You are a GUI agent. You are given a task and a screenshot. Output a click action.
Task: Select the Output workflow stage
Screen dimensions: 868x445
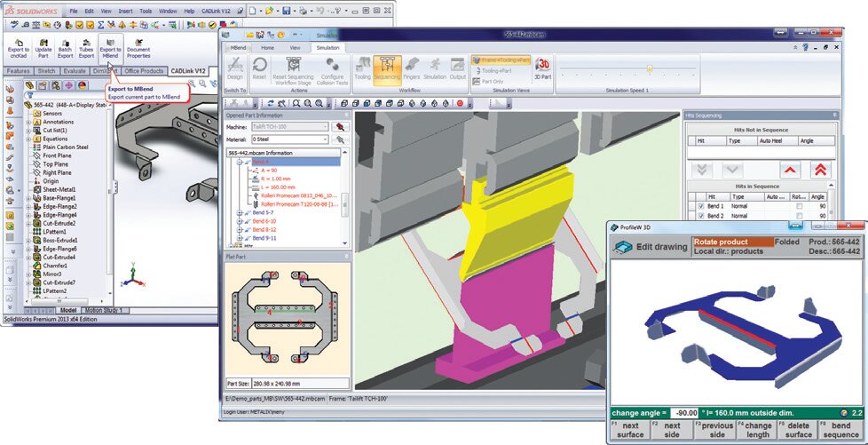click(458, 68)
